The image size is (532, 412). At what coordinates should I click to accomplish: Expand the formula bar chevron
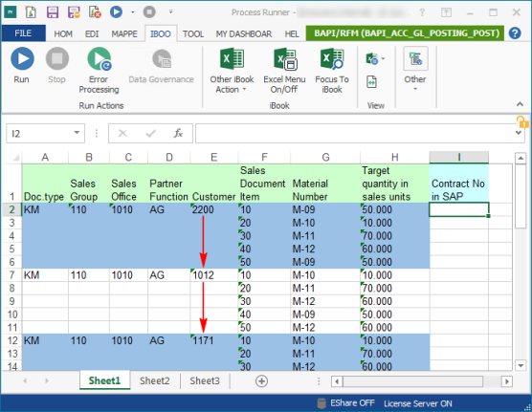pos(519,133)
